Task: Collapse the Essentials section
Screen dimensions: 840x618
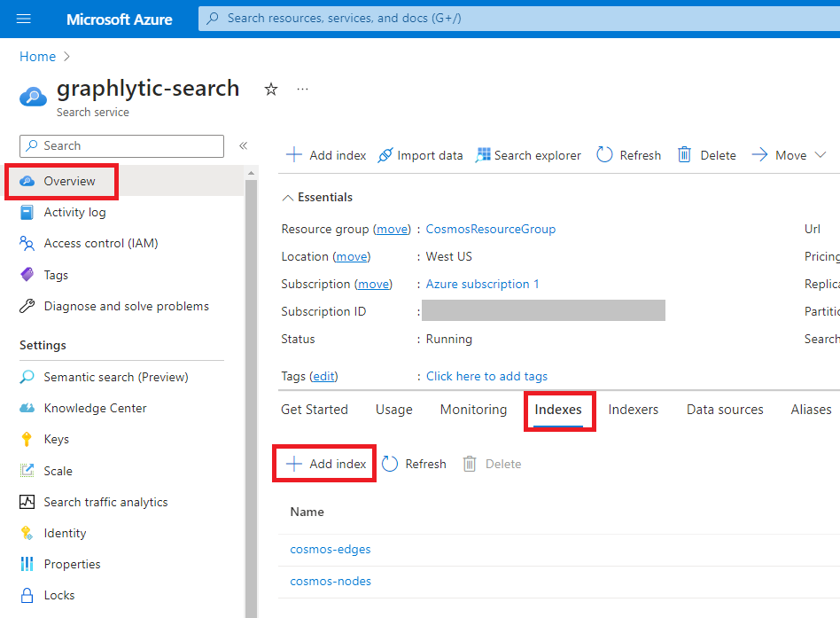Action: [x=288, y=198]
